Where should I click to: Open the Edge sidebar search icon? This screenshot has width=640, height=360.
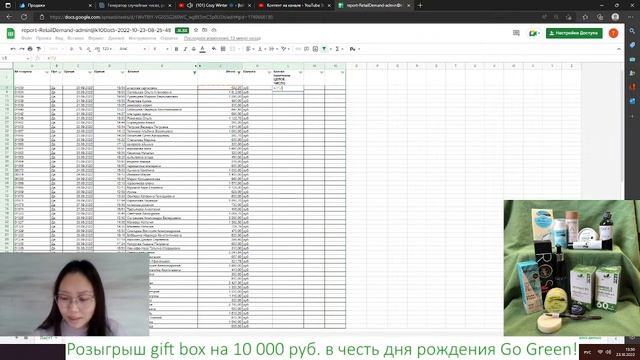(x=632, y=31)
